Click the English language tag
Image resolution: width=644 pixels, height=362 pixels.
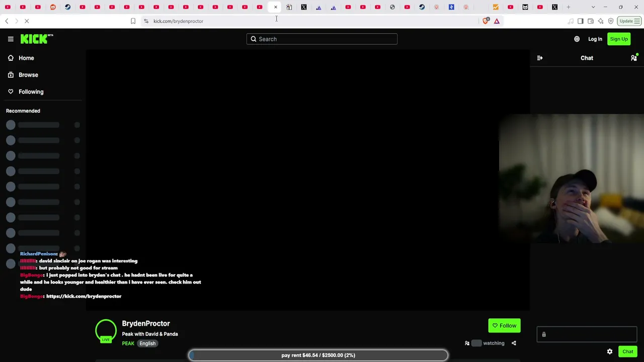point(147,343)
